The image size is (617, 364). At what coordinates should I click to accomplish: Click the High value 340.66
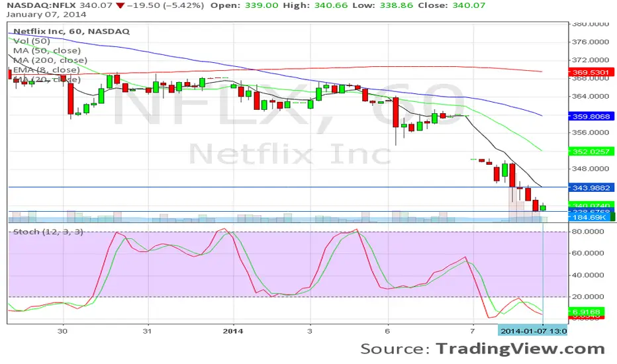tap(331, 5)
